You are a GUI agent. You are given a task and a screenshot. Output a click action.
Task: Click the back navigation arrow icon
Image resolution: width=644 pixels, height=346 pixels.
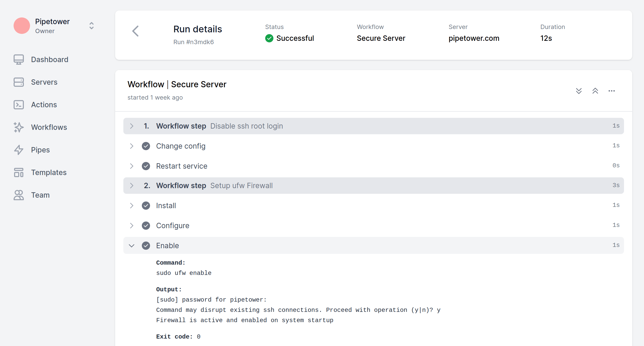[135, 32]
